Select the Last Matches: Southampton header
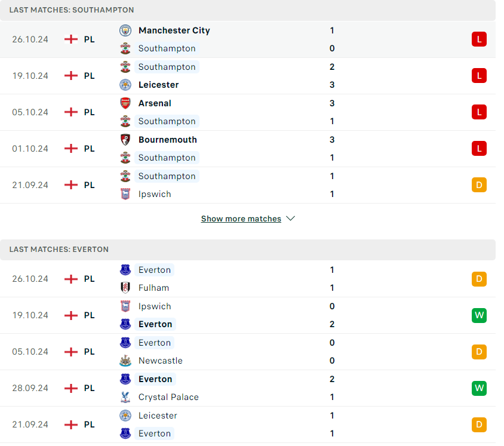This screenshot has height=446, width=504. pyautogui.click(x=72, y=10)
